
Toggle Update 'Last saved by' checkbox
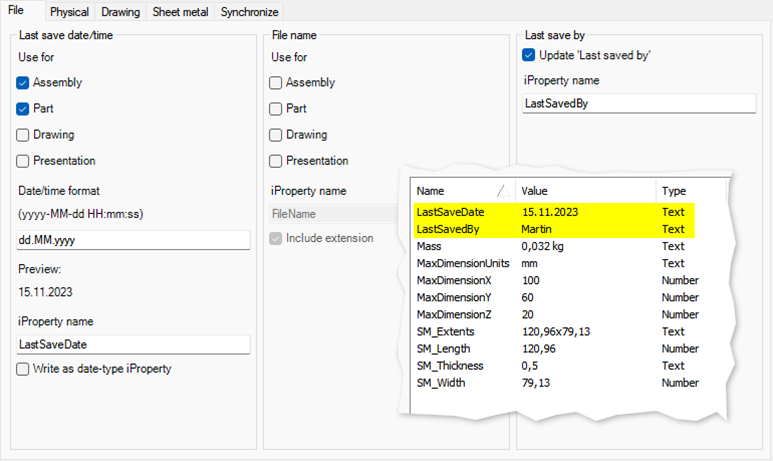point(529,55)
